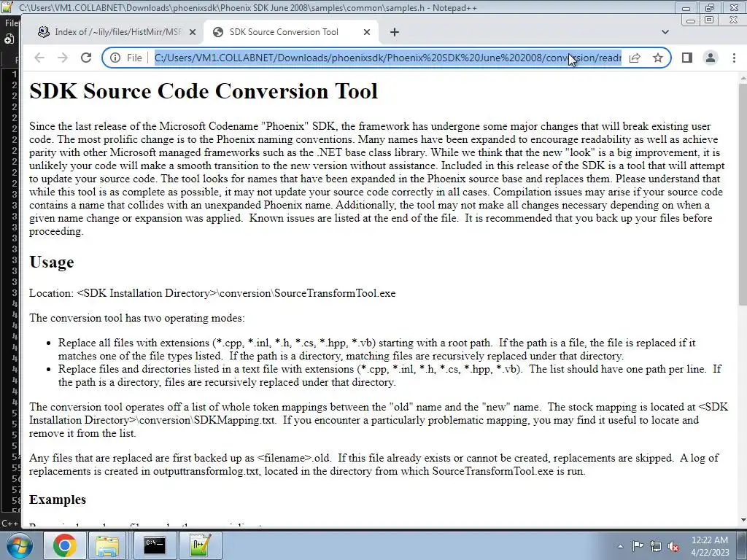Click the network tray icon
The height and width of the screenshot is (560, 747).
656,546
